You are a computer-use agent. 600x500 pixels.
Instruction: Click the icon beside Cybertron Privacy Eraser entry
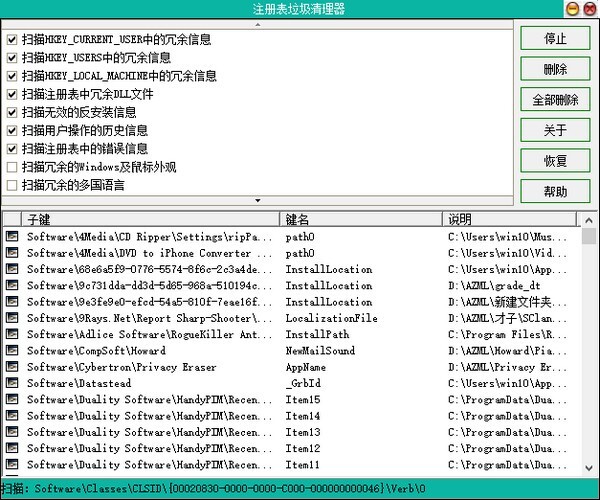pyautogui.click(x=12, y=366)
